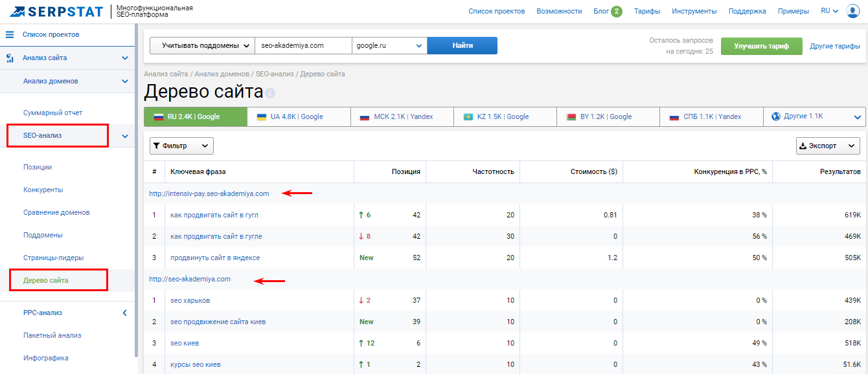Switch to UA 4.8K Google tab
868x374 pixels.
click(x=299, y=117)
